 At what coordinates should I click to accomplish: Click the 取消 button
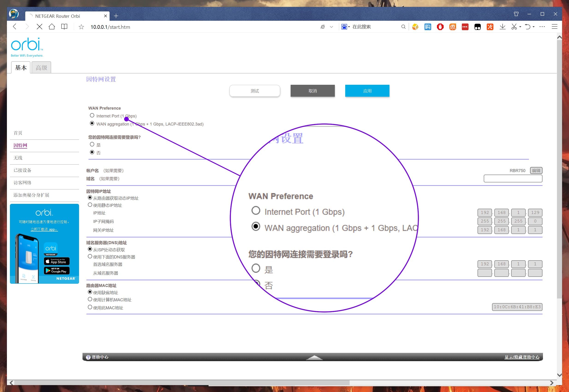pyautogui.click(x=313, y=91)
